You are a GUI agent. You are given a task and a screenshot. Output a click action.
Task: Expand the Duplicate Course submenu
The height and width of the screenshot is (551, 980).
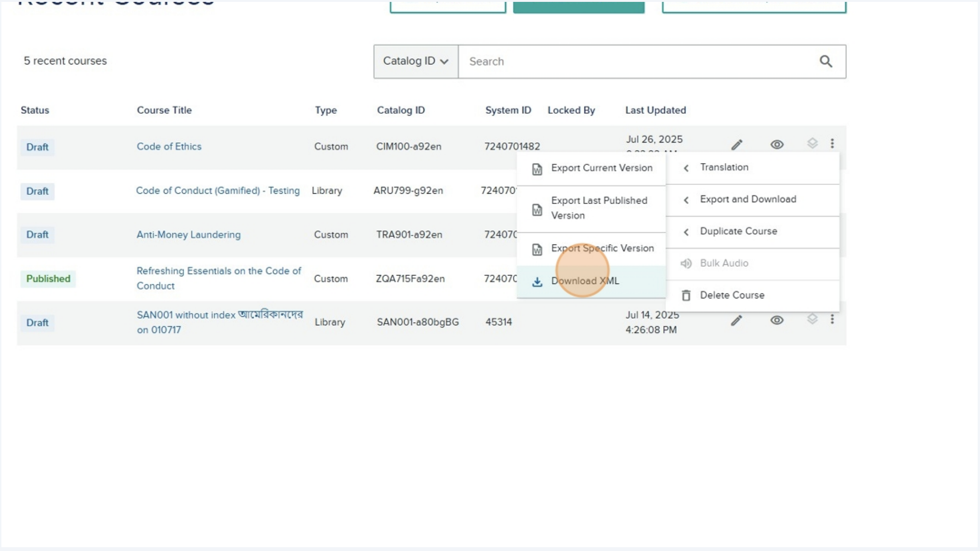click(x=739, y=231)
